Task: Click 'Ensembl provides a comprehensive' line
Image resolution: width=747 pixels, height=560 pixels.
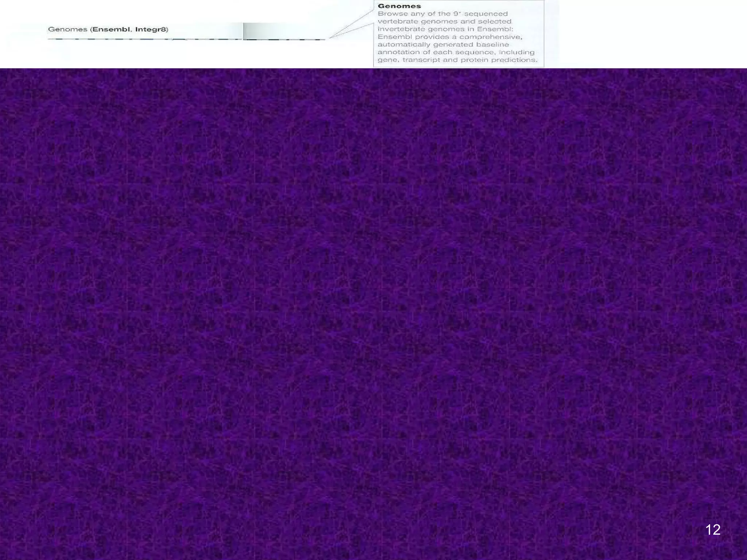Action: click(x=450, y=37)
